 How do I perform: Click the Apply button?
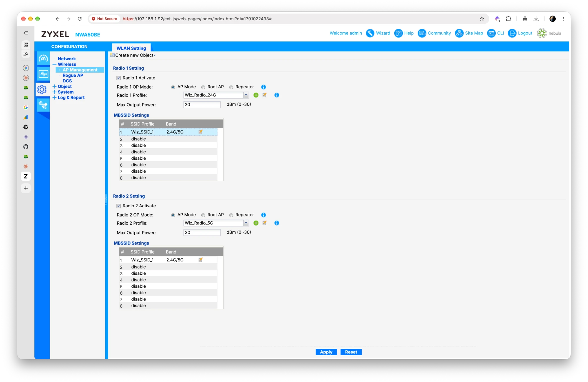[326, 352]
